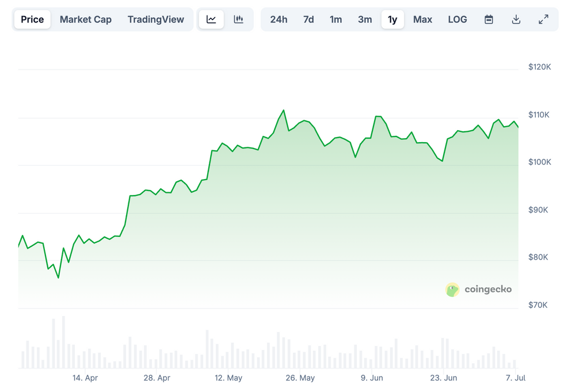This screenshot has width=564, height=392.
Task: Switch to line chart view
Action: pyautogui.click(x=211, y=20)
